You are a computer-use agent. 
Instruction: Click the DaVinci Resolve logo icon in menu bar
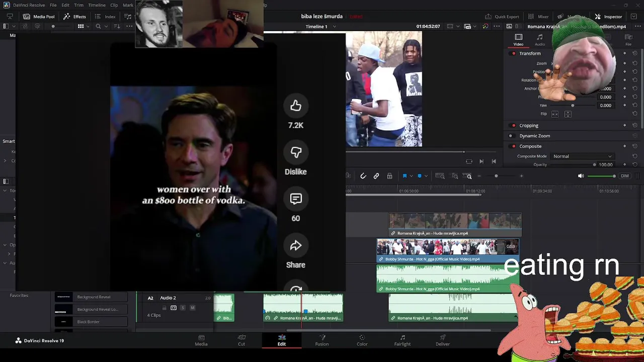(x=6, y=5)
